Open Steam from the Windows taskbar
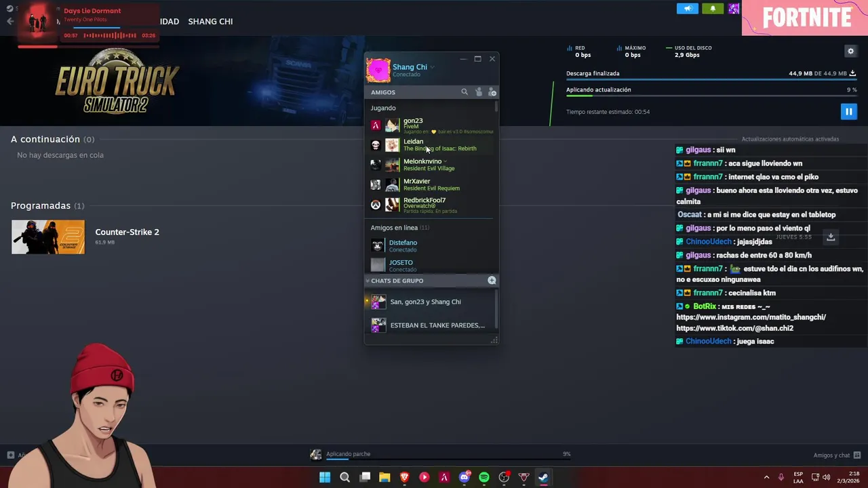The height and width of the screenshot is (488, 868). [543, 477]
